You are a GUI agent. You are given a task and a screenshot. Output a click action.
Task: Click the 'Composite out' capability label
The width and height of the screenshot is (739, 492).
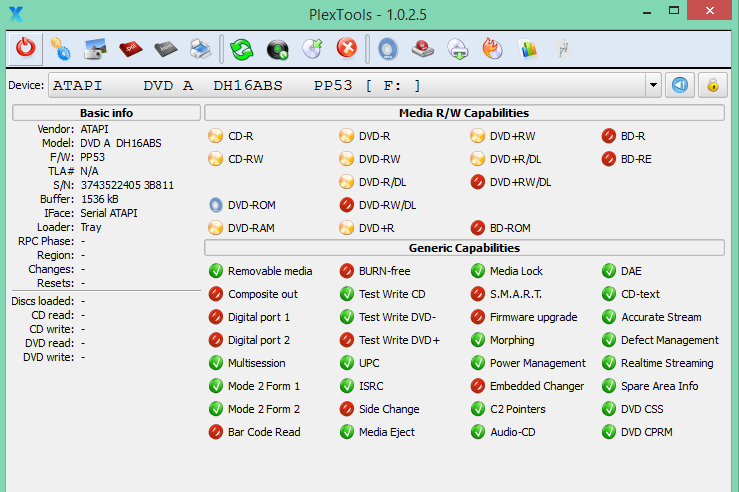(x=263, y=295)
